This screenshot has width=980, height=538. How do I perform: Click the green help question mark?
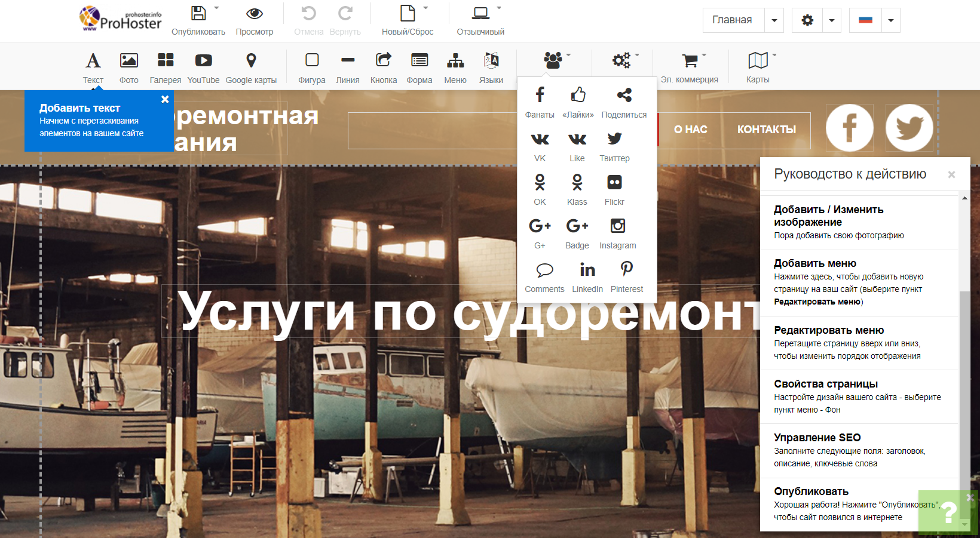pos(948,512)
